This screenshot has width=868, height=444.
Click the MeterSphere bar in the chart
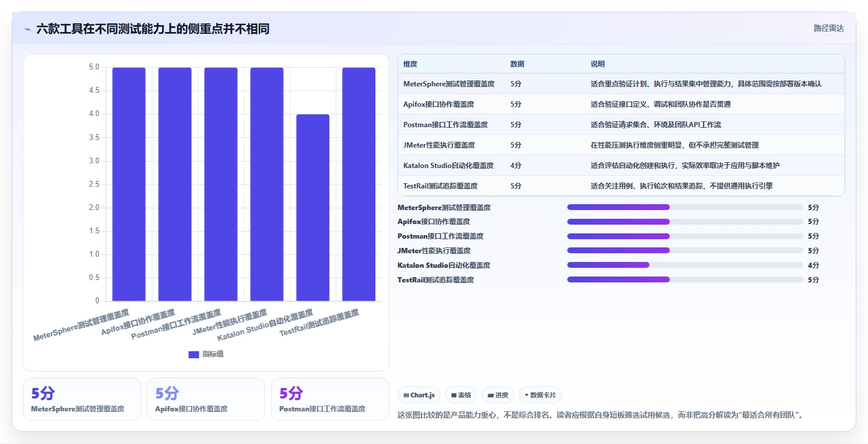129,184
